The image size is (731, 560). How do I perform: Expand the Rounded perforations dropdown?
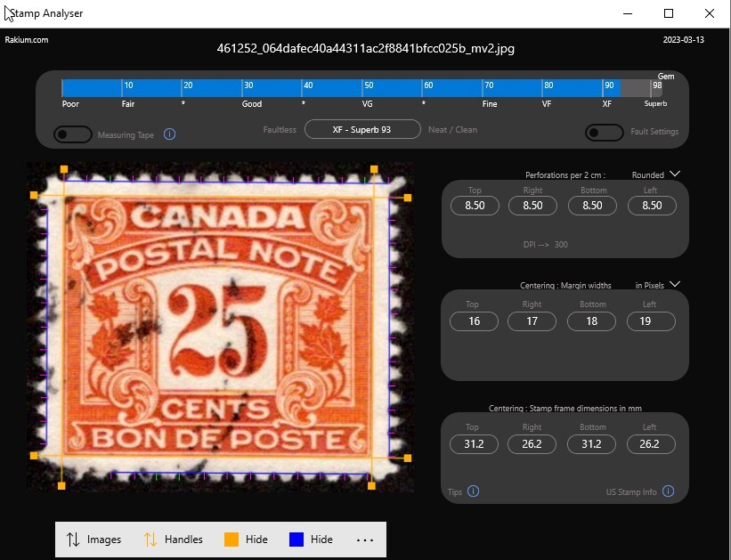pyautogui.click(x=675, y=174)
